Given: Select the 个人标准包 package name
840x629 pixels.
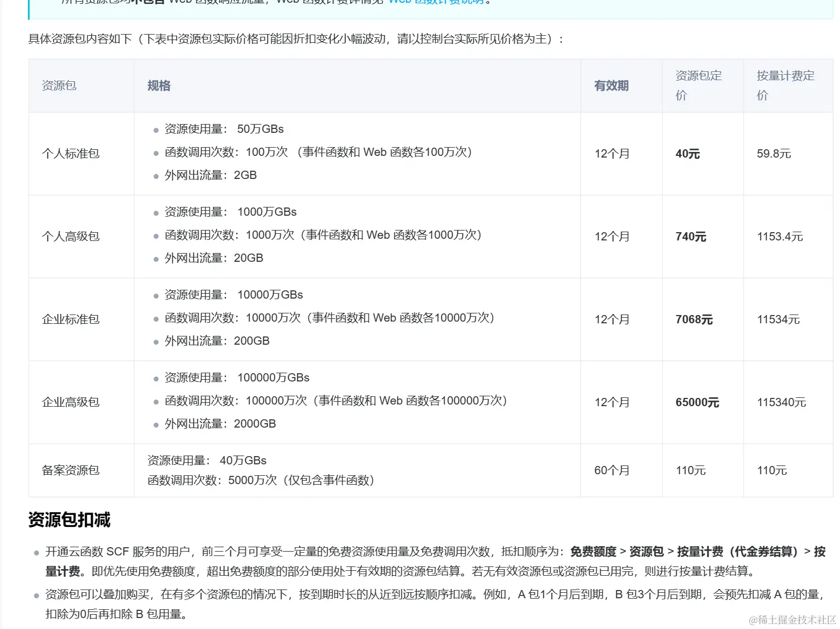Looking at the screenshot, I should click(71, 154).
